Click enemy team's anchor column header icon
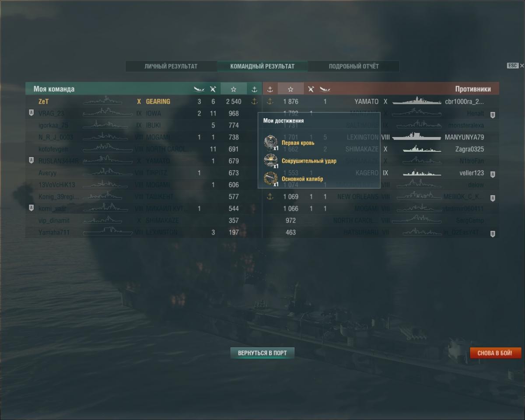The width and height of the screenshot is (525, 420). point(270,89)
